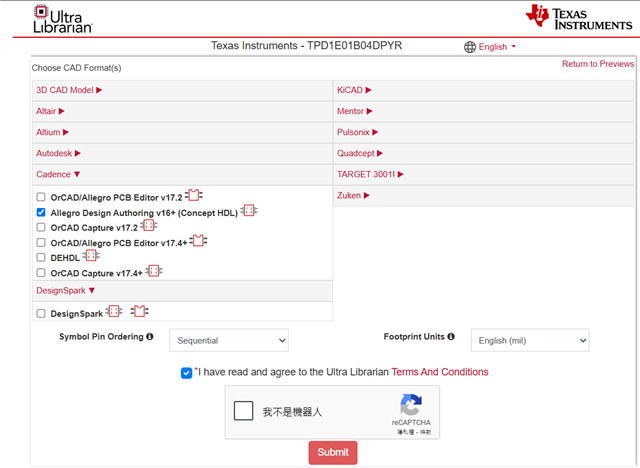
Task: Check OrCAD/Allegro PCB Editor v17.2
Action: 41,197
